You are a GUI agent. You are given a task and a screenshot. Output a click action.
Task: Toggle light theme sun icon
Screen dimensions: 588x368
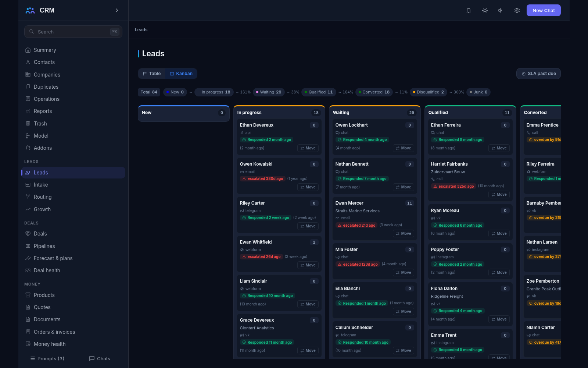point(485,10)
